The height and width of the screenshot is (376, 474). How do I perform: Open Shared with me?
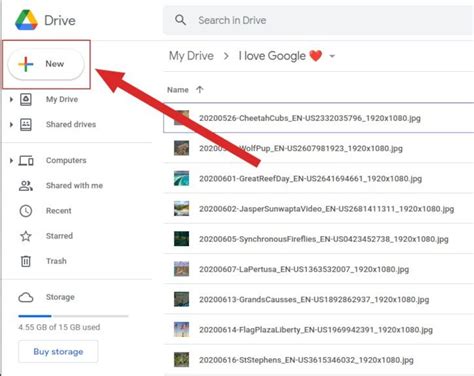coord(74,185)
